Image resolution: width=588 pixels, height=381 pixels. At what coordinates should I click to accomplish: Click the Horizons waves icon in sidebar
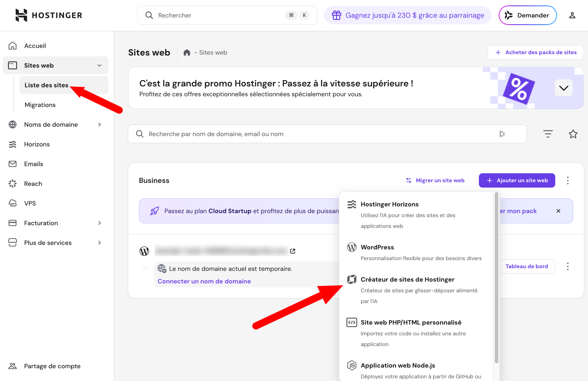[x=12, y=144]
